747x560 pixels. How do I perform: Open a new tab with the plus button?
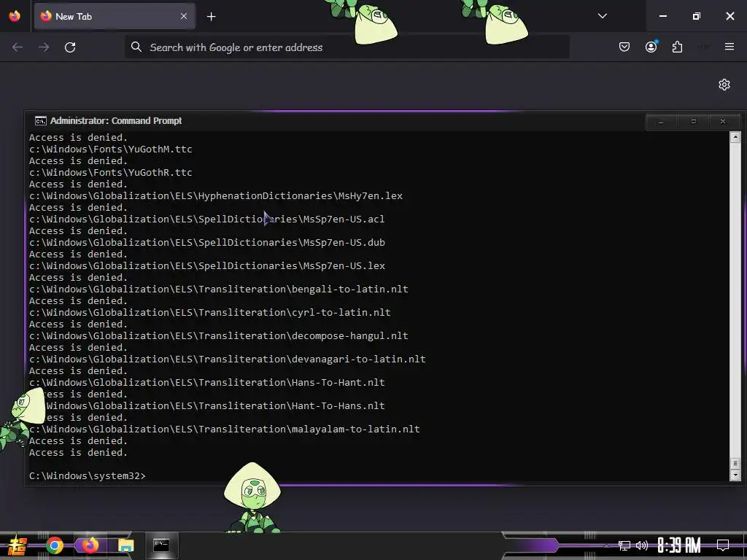point(211,17)
